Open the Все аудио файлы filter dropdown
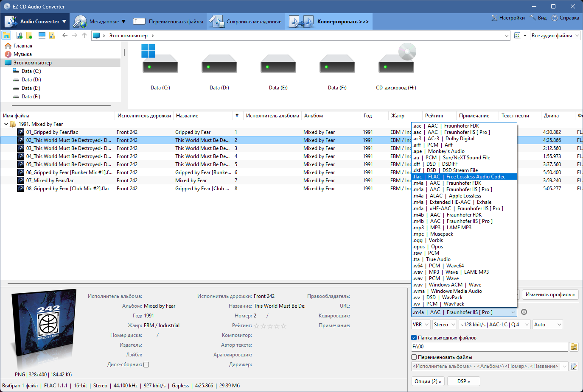The height and width of the screenshot is (392, 583). (555, 36)
